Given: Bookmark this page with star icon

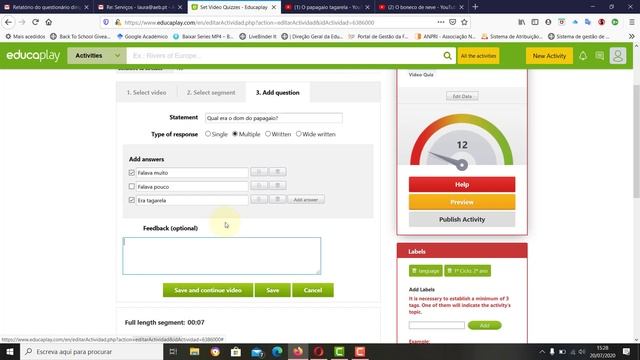Looking at the screenshot, I should (x=464, y=22).
